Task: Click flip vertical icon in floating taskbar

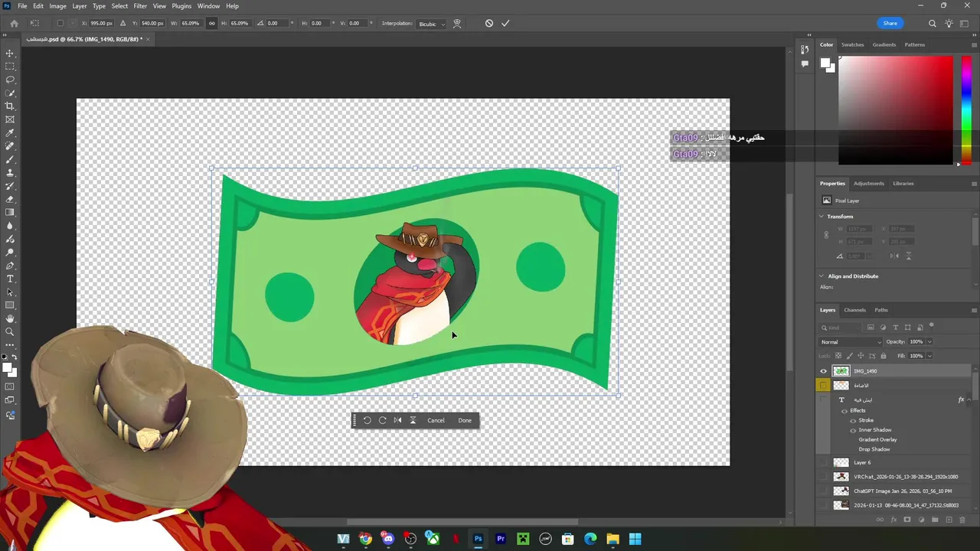Action: [413, 420]
